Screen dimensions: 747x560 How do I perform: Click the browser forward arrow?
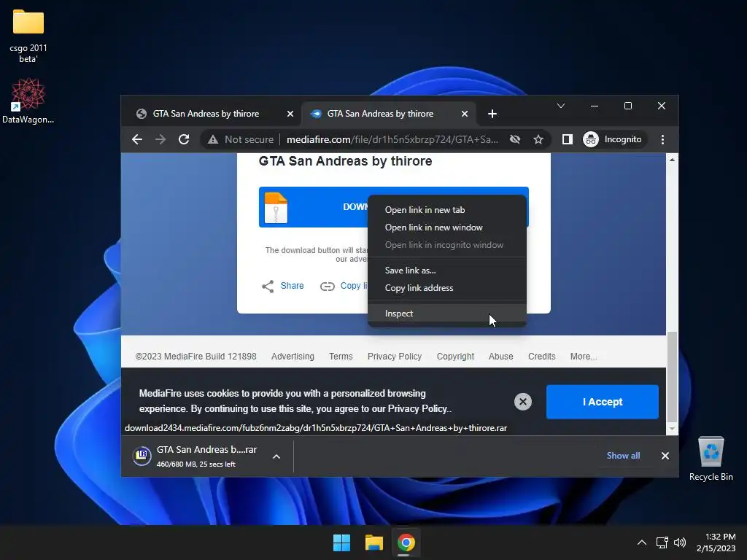160,139
